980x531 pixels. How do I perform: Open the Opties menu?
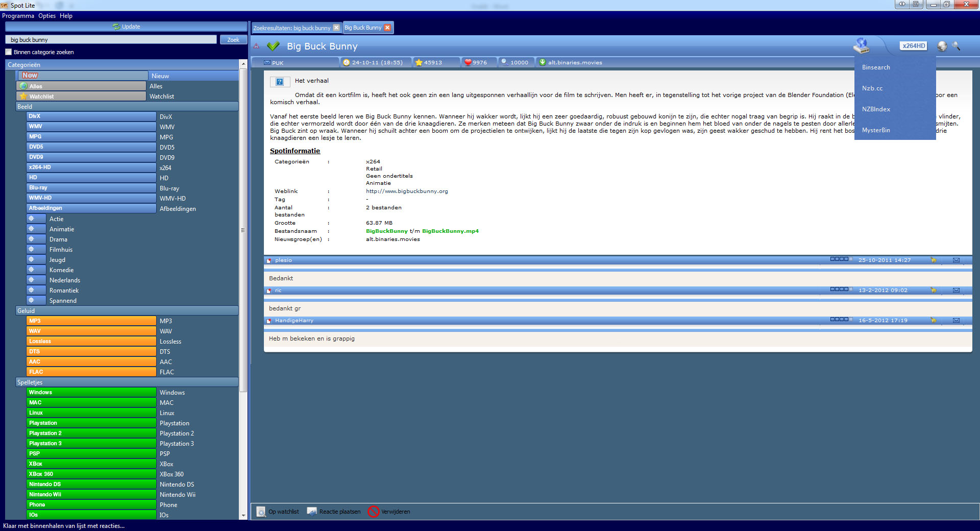click(x=47, y=16)
